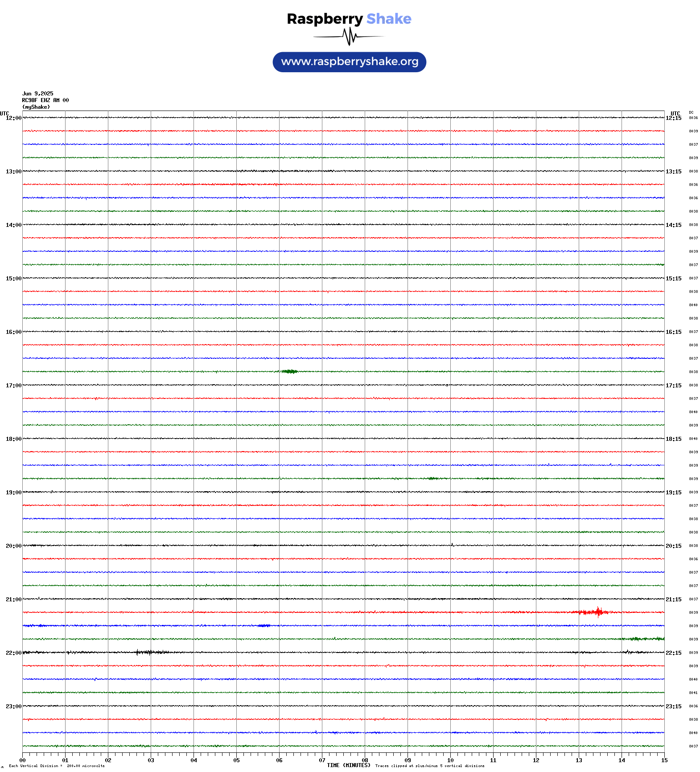Click the UTC label above the right time column
Screen dimensions: 700x772
click(675, 113)
